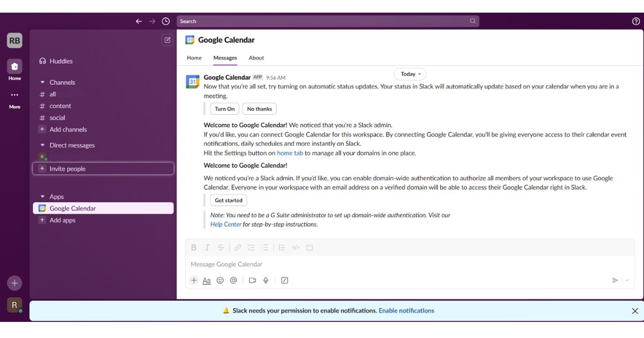Open the emoji picker
644x338 pixels.
click(x=220, y=280)
